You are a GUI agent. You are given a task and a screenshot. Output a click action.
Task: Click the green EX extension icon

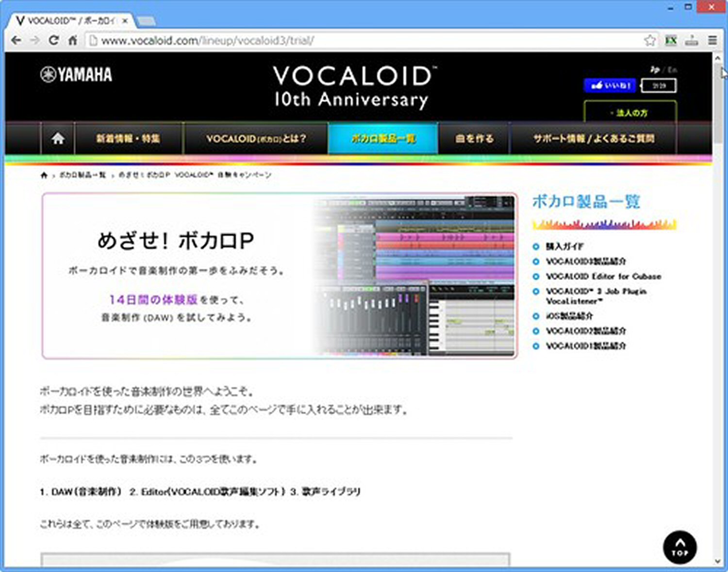[671, 40]
